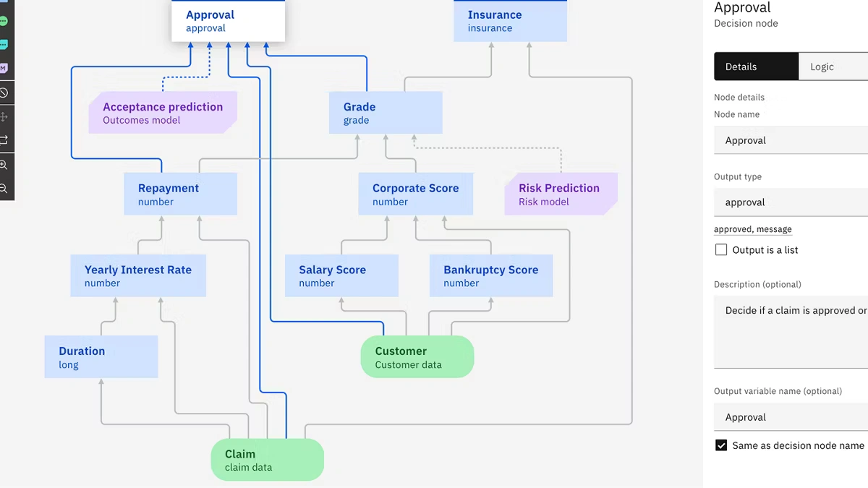The height and width of the screenshot is (488, 868).
Task: Click the 'approved, message' link
Action: [x=752, y=229]
